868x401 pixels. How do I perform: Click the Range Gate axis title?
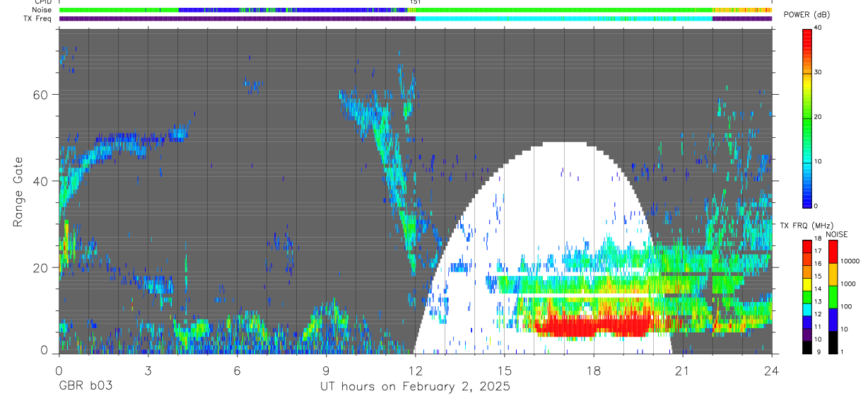pyautogui.click(x=19, y=192)
